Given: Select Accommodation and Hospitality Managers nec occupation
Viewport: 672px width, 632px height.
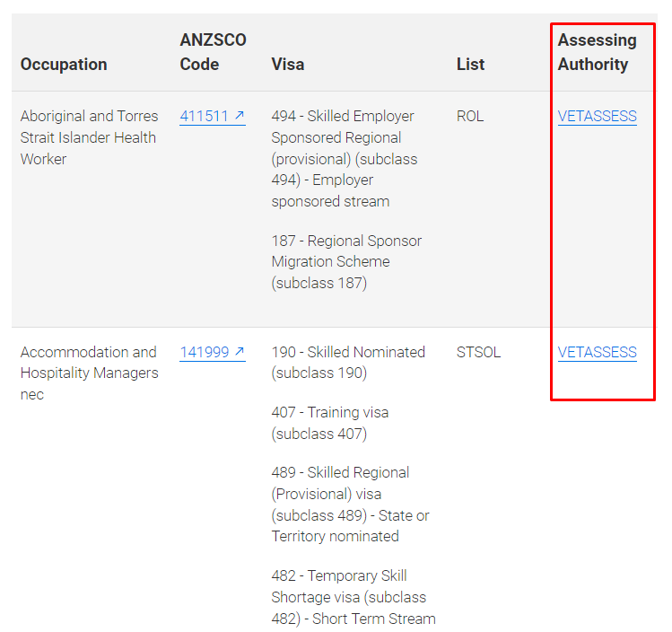Looking at the screenshot, I should [89, 373].
